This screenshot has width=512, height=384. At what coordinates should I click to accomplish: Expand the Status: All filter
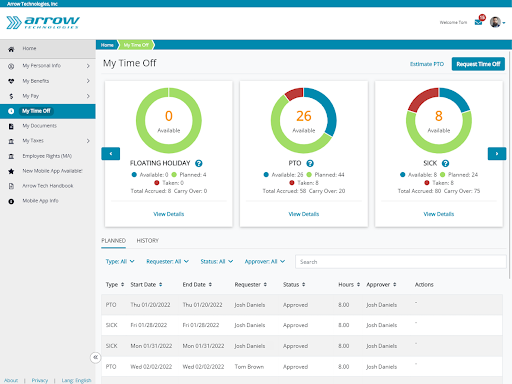click(x=217, y=261)
